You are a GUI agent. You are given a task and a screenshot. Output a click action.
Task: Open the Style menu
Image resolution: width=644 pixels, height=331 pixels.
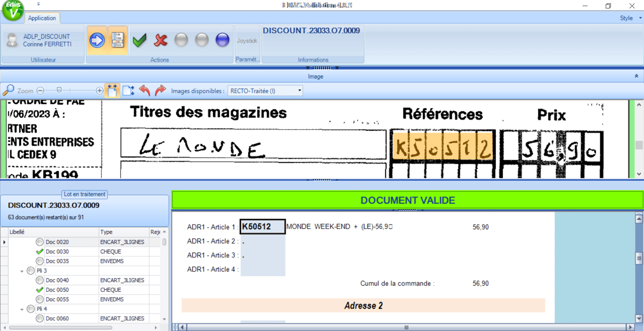click(627, 18)
